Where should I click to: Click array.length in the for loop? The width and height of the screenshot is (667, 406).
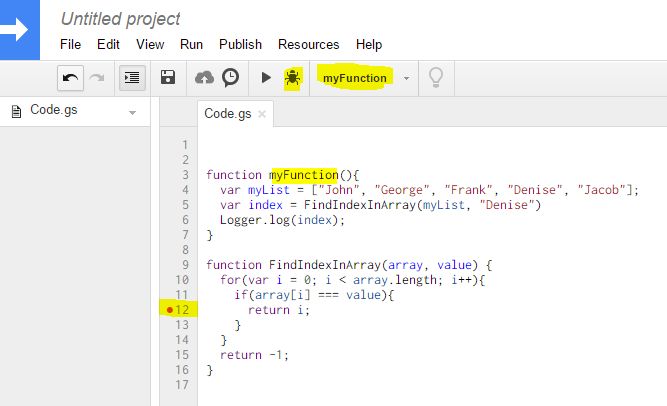click(x=394, y=280)
